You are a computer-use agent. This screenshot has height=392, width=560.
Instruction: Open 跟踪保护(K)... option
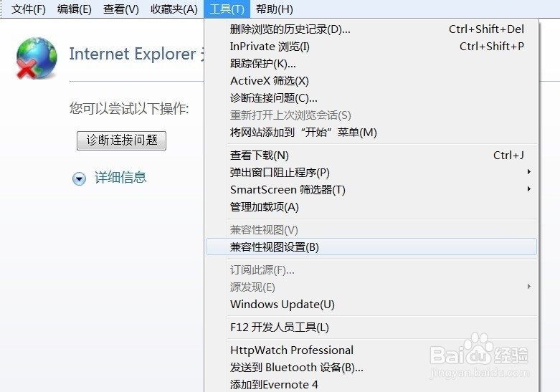point(371,64)
